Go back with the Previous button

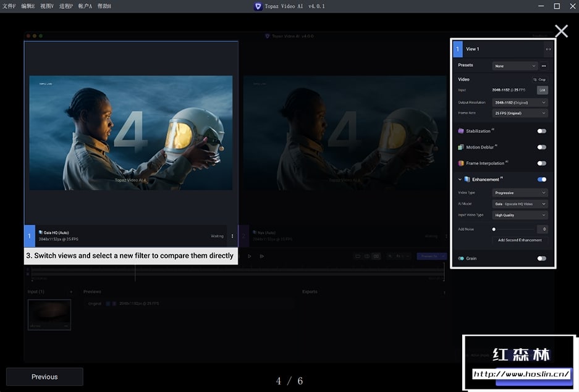[44, 377]
